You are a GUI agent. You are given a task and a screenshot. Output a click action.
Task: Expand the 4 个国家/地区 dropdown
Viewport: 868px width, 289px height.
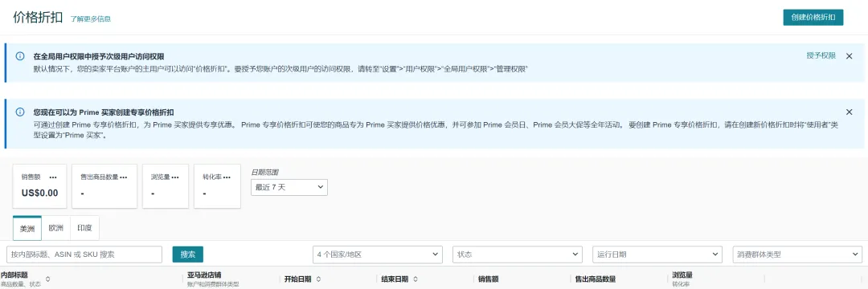click(x=378, y=254)
